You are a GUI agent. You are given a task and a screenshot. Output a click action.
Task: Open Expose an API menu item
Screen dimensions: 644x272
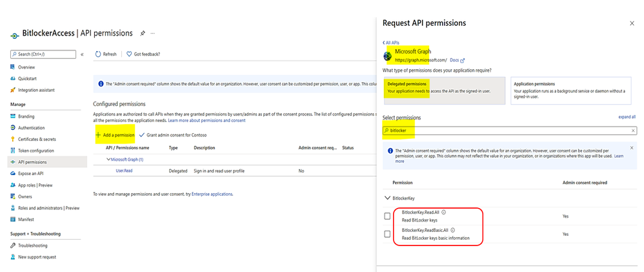tap(31, 174)
